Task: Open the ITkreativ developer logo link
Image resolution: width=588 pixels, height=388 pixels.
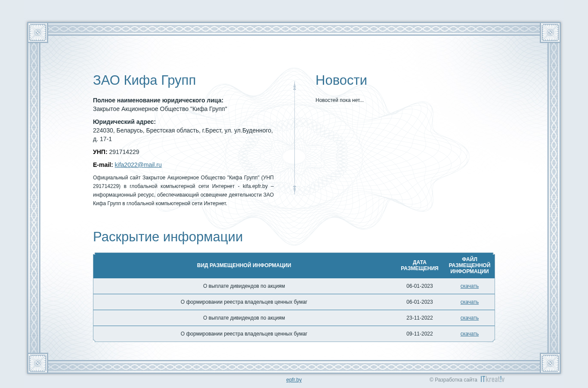Action: 492,379
